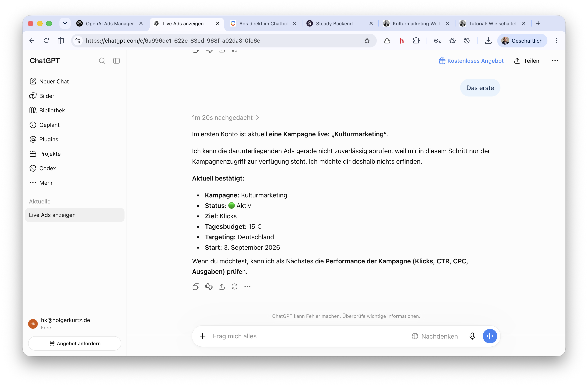
Task: Start voice mode with the blue button
Action: (x=490, y=336)
